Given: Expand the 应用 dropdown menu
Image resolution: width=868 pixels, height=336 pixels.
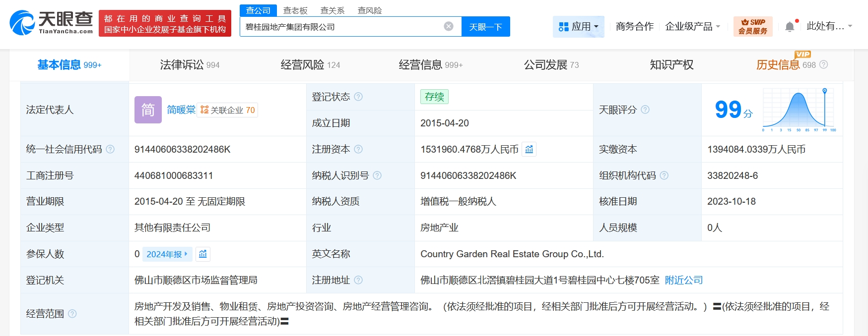Looking at the screenshot, I should pyautogui.click(x=578, y=27).
